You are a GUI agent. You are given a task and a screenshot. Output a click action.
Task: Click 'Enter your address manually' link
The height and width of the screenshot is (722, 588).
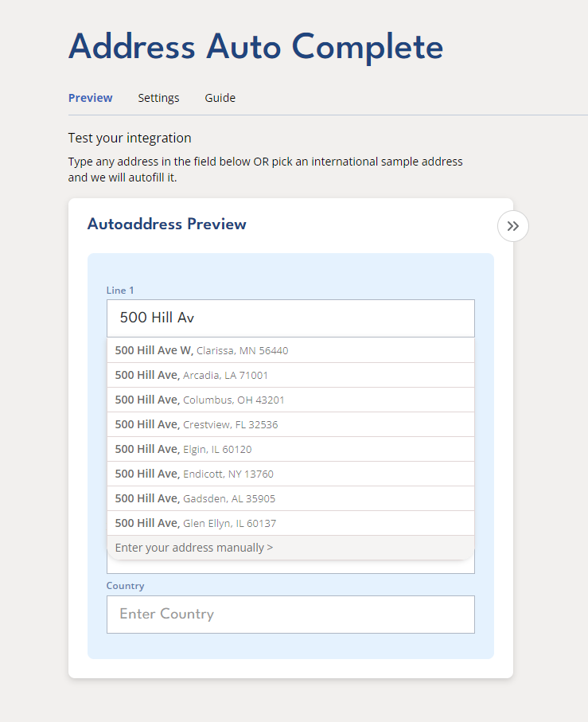pos(194,548)
